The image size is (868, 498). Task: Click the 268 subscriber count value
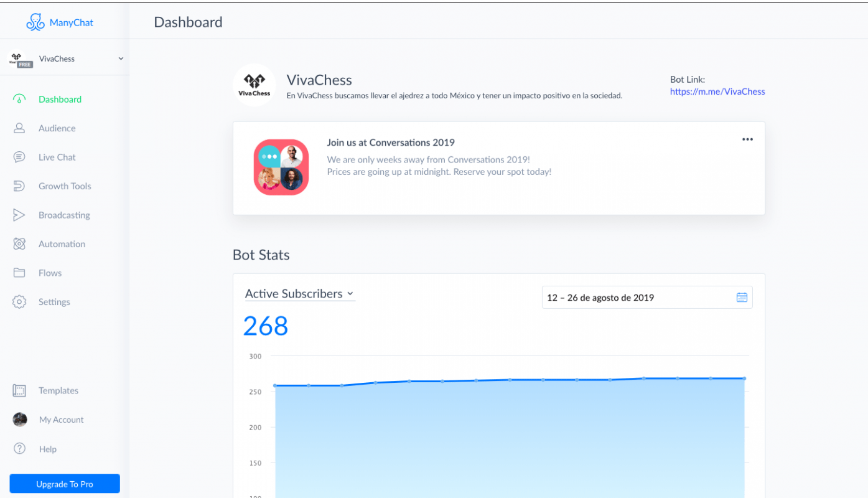[x=266, y=326]
